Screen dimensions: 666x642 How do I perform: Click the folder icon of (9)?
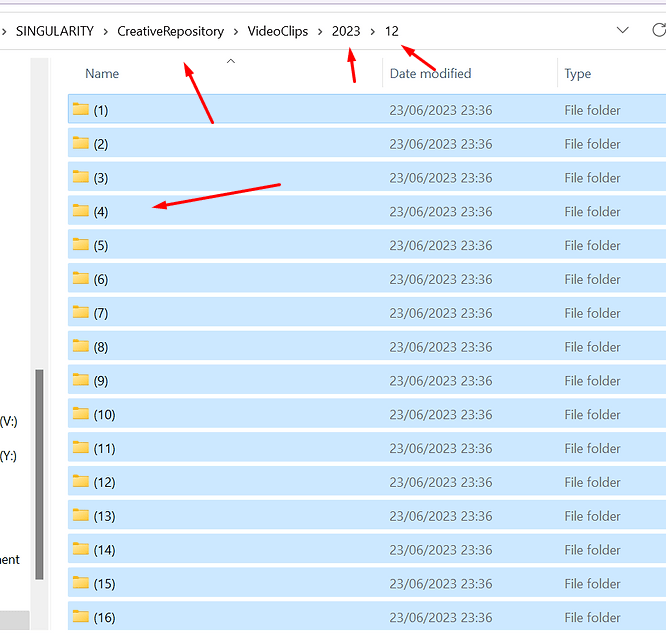80,380
